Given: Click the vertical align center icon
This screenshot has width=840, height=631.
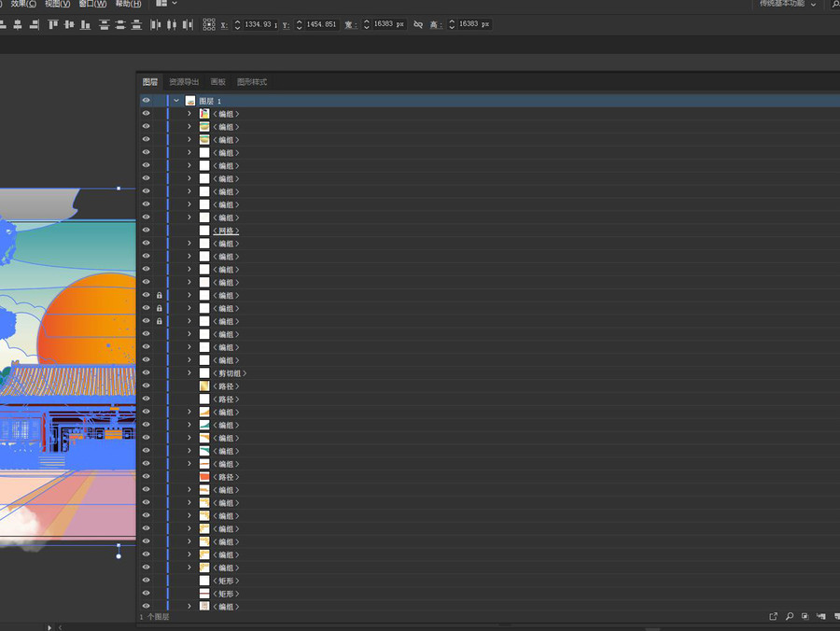Looking at the screenshot, I should [x=69, y=24].
